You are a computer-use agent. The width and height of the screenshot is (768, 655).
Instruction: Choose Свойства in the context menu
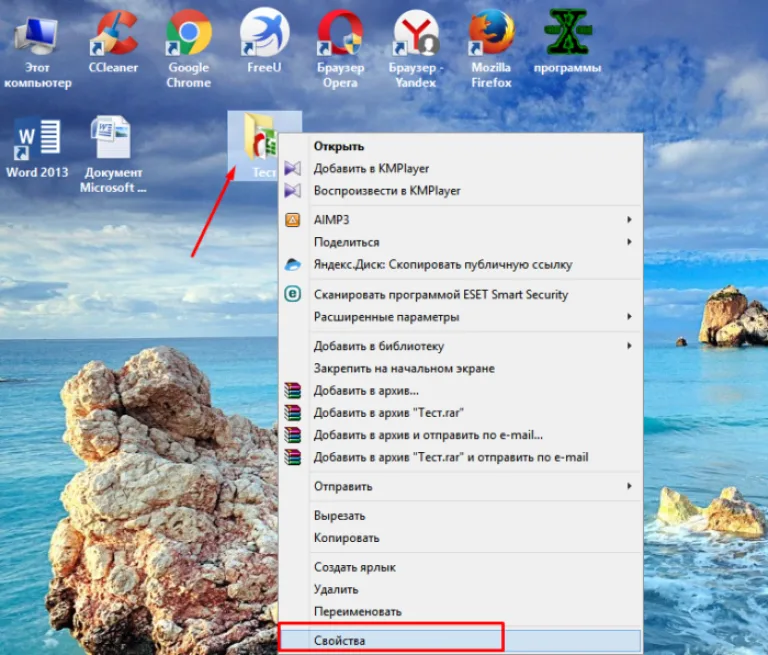click(459, 640)
